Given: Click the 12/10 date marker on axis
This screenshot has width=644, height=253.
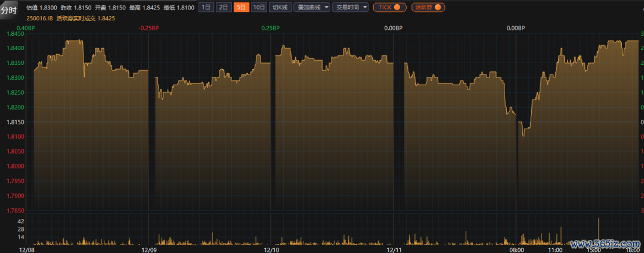Looking at the screenshot, I should pyautogui.click(x=271, y=249).
